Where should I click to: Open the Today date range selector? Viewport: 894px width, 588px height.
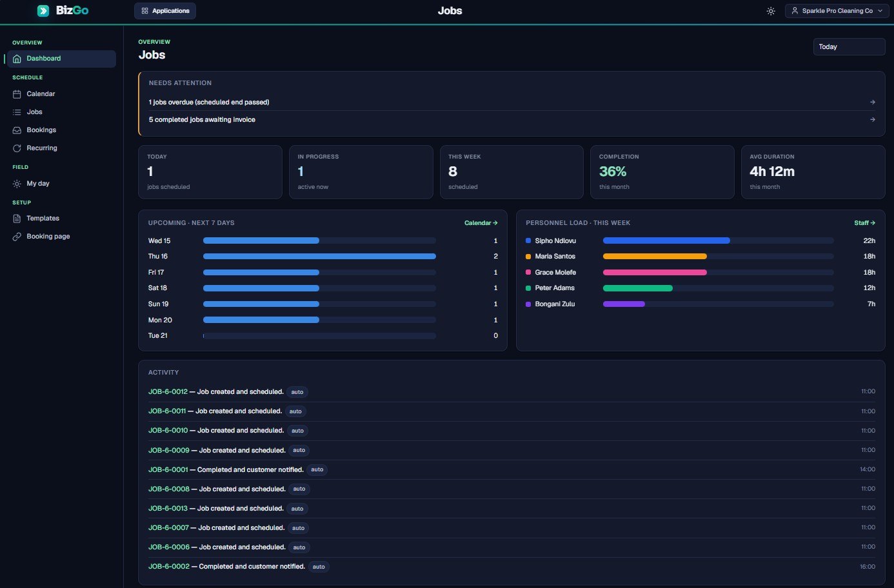(849, 46)
